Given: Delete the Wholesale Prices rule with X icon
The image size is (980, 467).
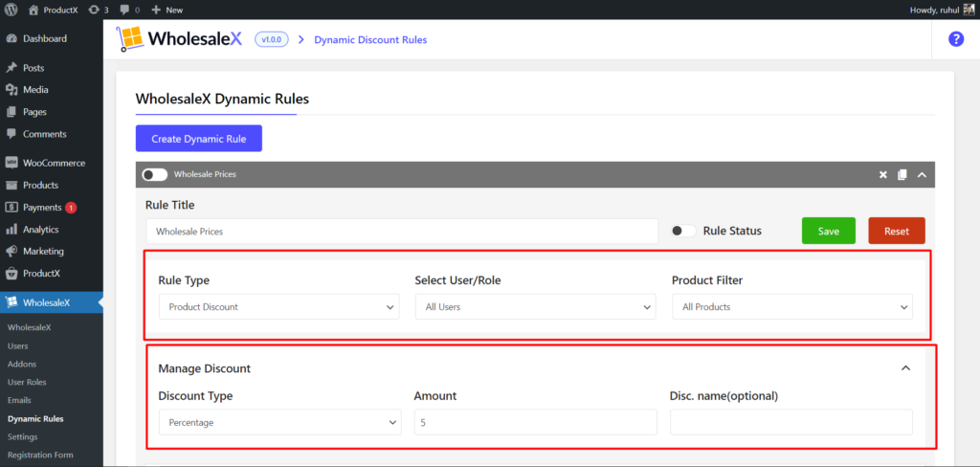Looking at the screenshot, I should click(883, 175).
